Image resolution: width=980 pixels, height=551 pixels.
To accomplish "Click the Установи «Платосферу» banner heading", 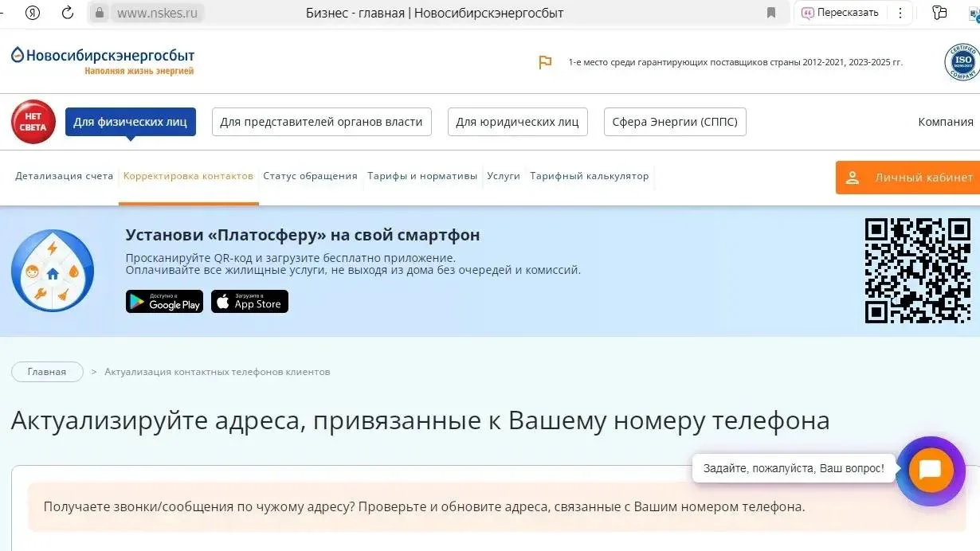I will (303, 235).
